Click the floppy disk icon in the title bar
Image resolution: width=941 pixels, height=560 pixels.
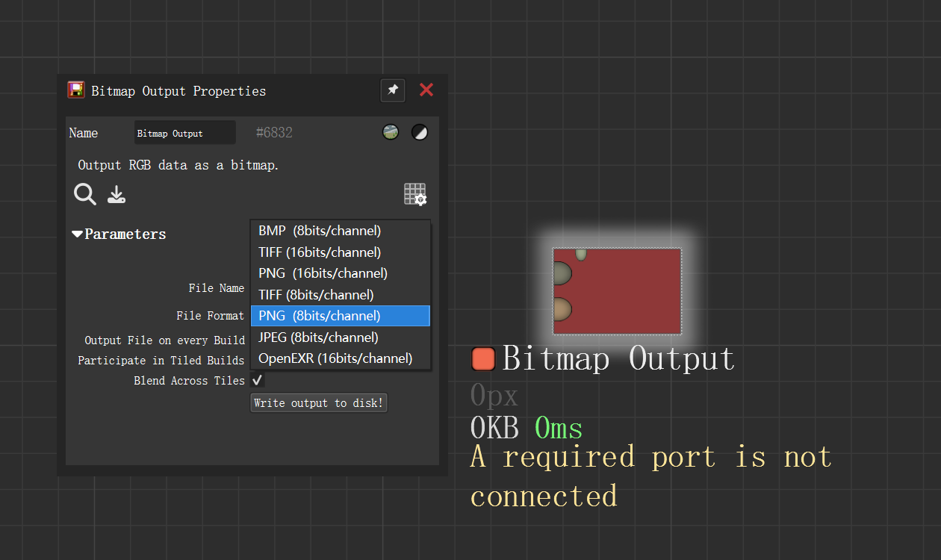click(x=76, y=90)
